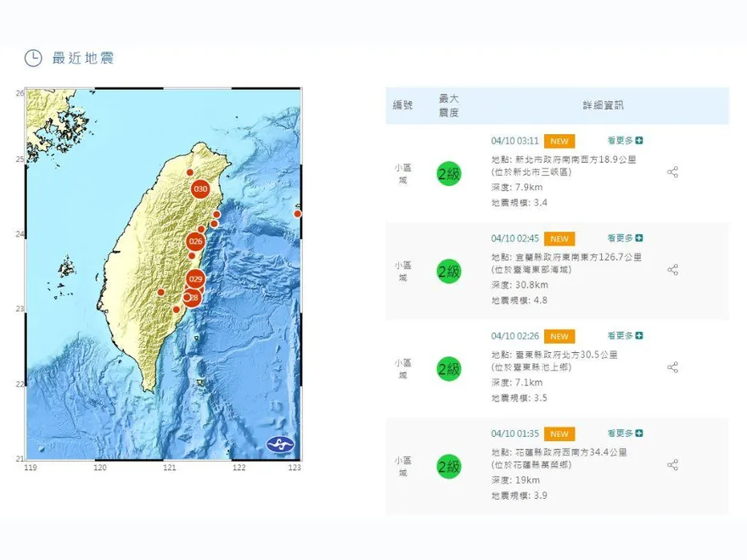The width and height of the screenshot is (747, 560).
Task: Select epicenter marker 028 on the map
Action: click(192, 298)
